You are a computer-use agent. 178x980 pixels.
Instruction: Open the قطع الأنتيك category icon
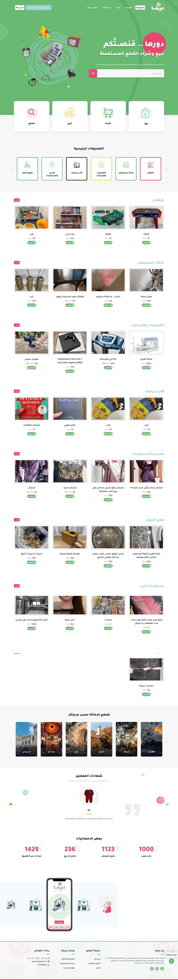click(x=27, y=165)
